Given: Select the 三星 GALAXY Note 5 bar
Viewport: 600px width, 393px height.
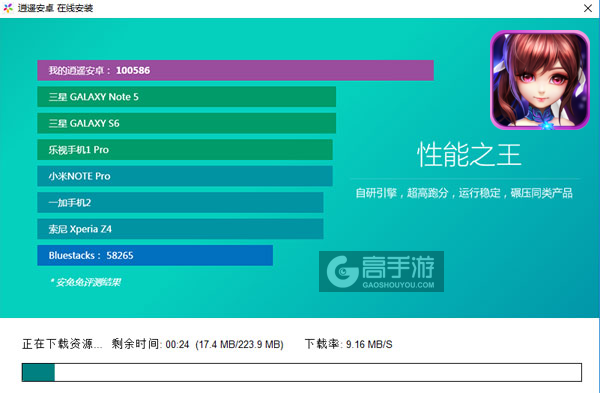Looking at the screenshot, I should click(x=187, y=97).
